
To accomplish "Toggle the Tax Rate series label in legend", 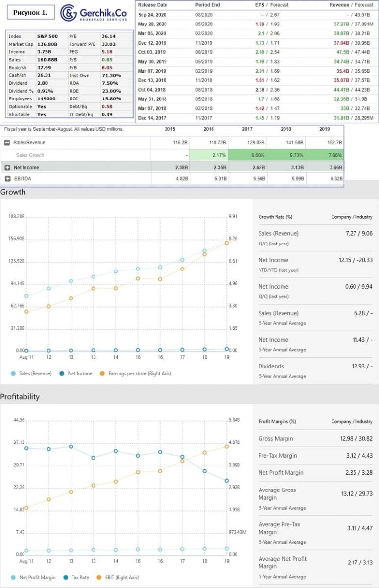I will 80,577.
